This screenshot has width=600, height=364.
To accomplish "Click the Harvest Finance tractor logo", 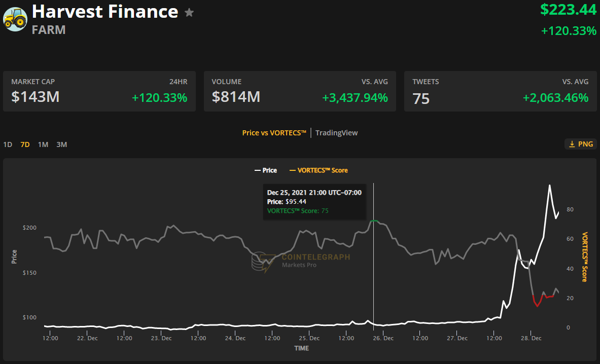I will tap(15, 19).
